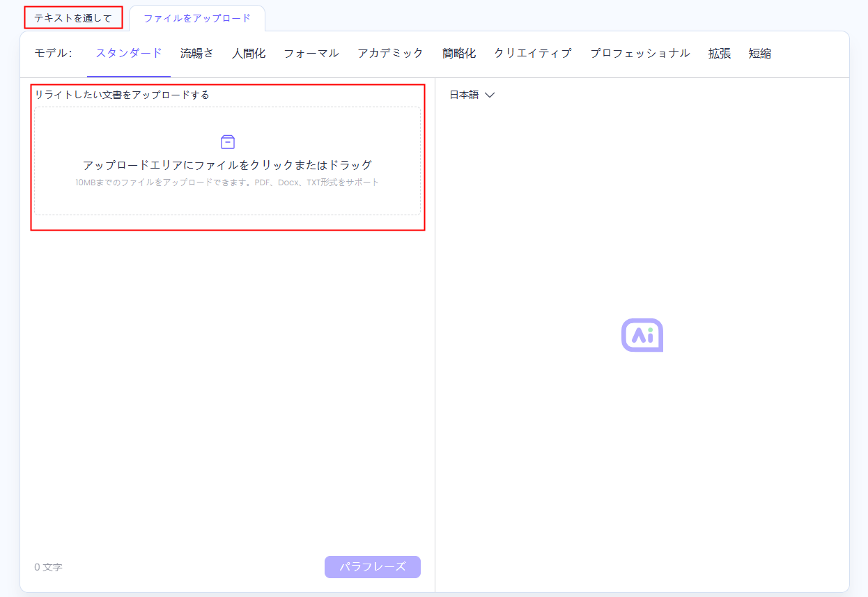Select the ファイルをアップロード tab
The height and width of the screenshot is (597, 868).
pyautogui.click(x=197, y=18)
